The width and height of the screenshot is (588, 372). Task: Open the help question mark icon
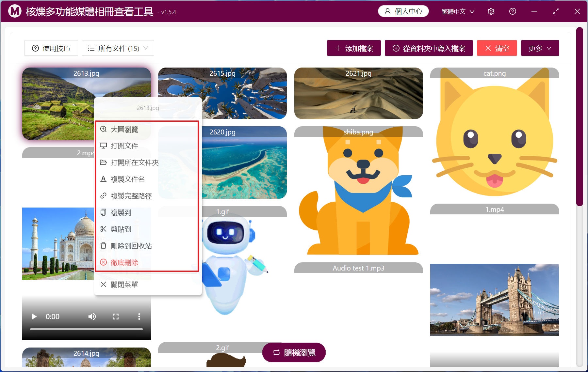[x=513, y=11]
